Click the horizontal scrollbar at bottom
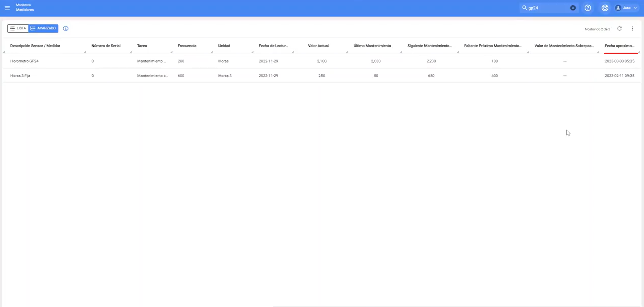Image resolution: width=644 pixels, height=307 pixels. point(456,306)
